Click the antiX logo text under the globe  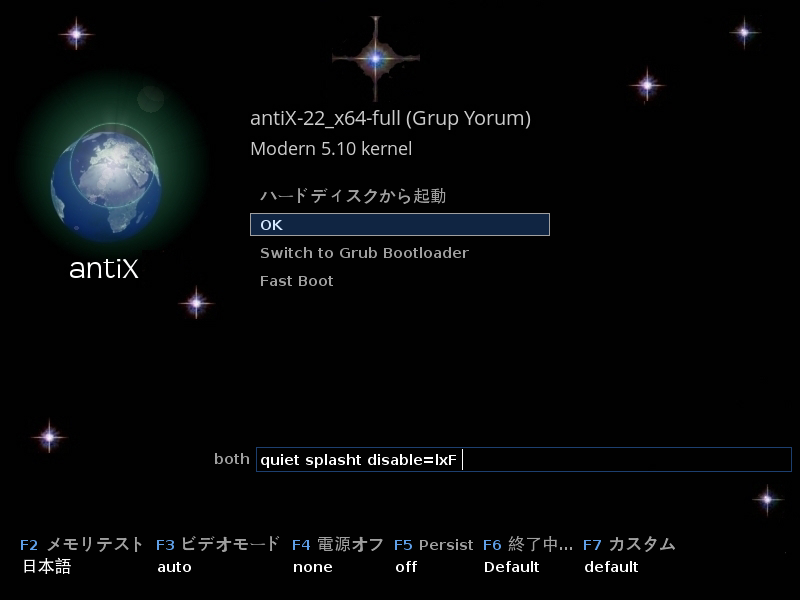pos(104,268)
